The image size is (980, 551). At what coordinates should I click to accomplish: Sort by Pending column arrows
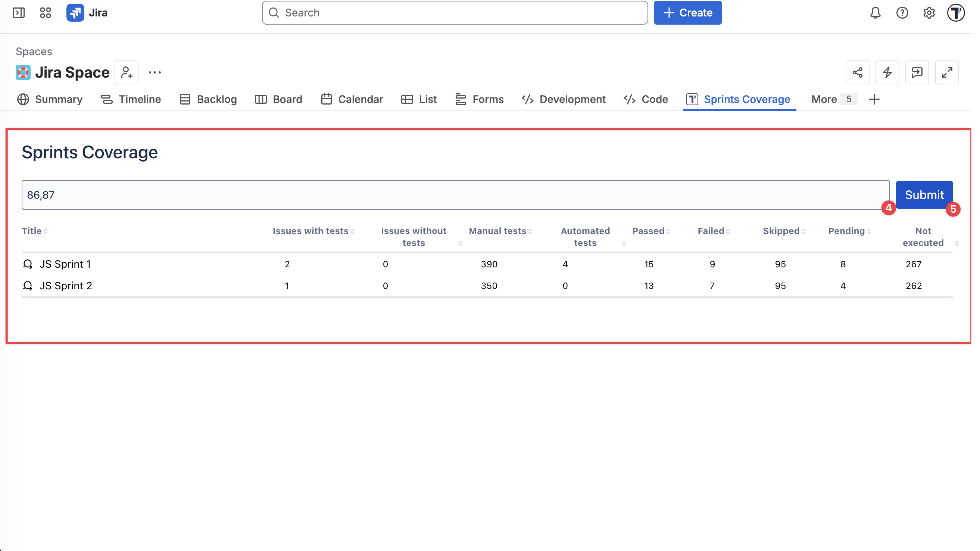click(x=869, y=231)
